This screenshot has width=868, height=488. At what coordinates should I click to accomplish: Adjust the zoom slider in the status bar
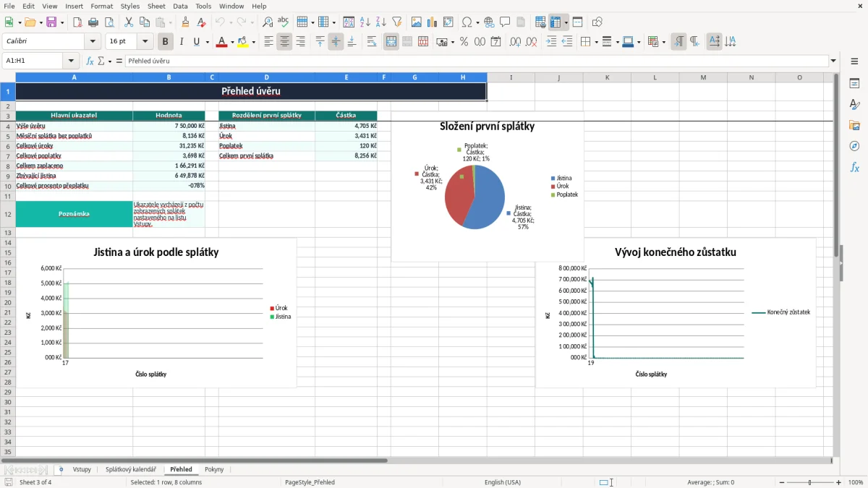(x=809, y=482)
